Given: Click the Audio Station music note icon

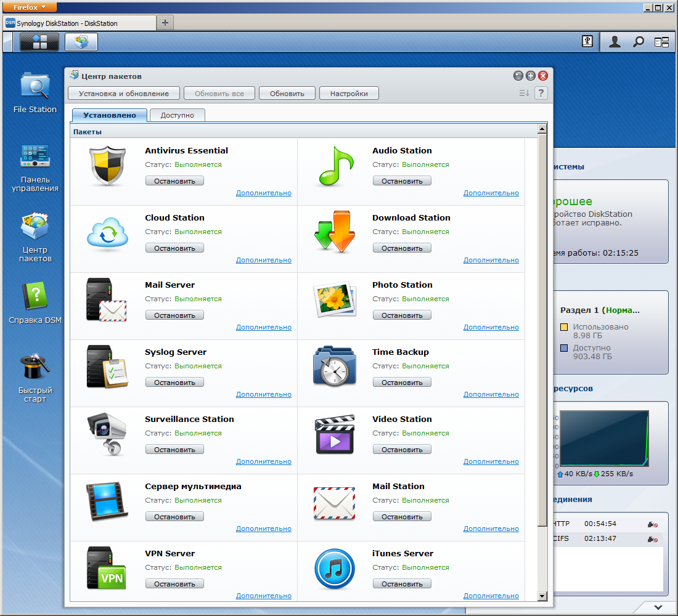Looking at the screenshot, I should (335, 166).
